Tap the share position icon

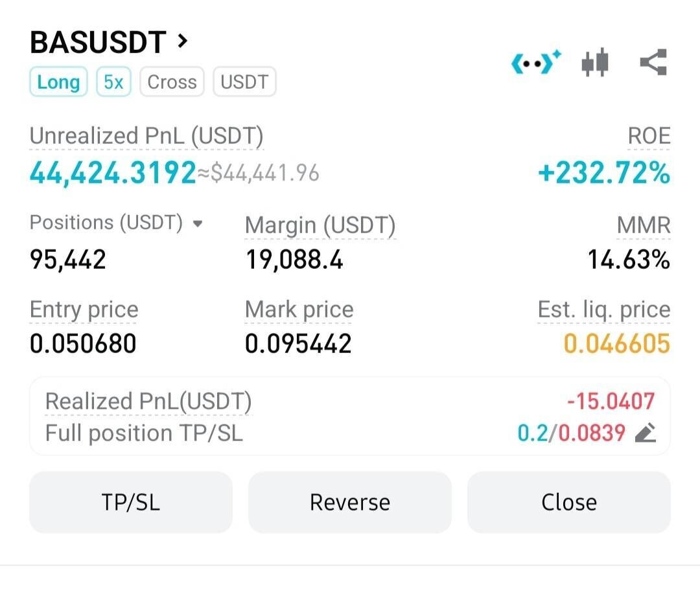pos(653,62)
